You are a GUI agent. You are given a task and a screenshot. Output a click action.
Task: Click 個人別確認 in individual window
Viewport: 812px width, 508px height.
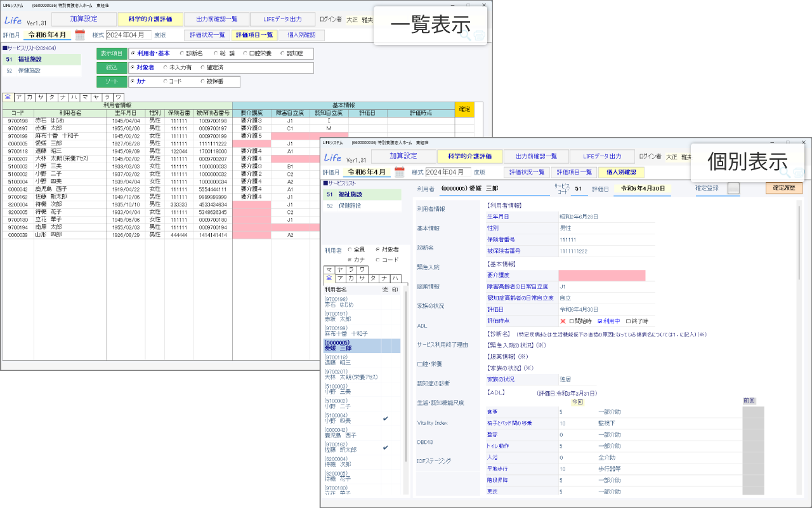tap(621, 172)
